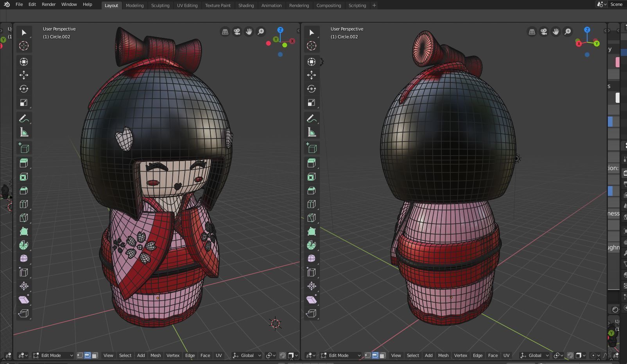Select the Bevel tool in right viewport
Image resolution: width=627 pixels, height=364 pixels.
[x=312, y=190]
